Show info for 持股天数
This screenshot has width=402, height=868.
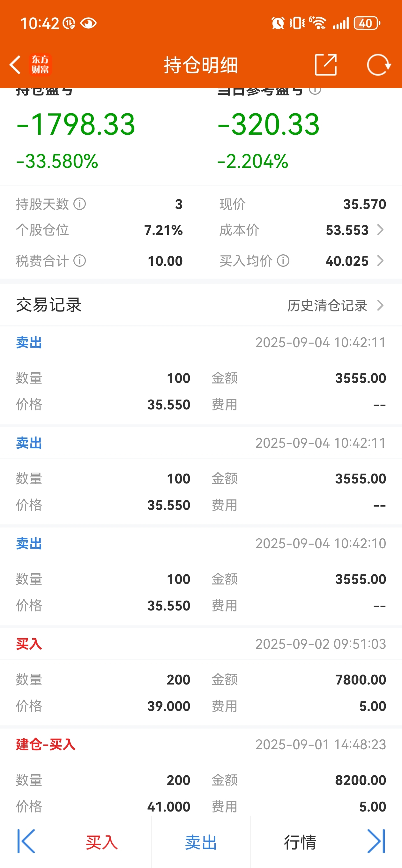pos(80,204)
